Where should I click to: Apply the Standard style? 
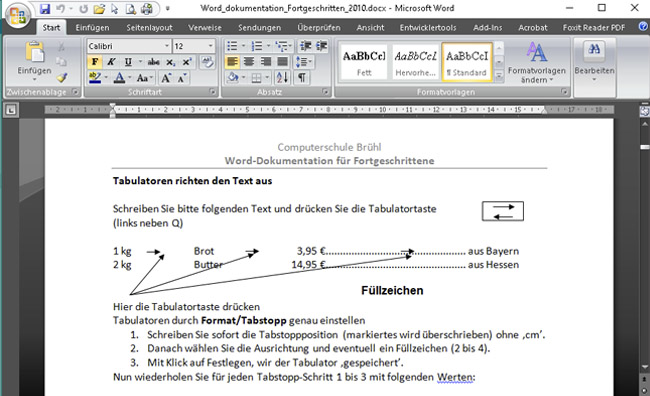coord(467,62)
